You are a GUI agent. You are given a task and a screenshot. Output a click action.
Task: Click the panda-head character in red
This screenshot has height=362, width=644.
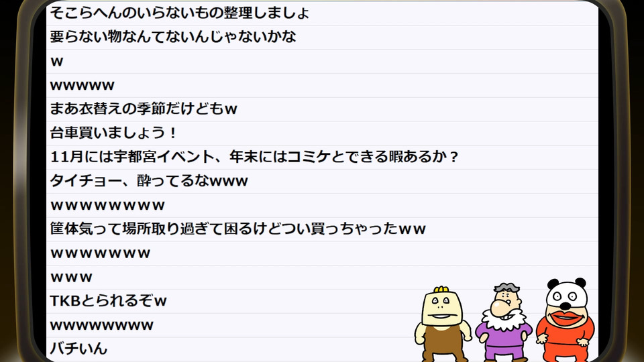(x=565, y=320)
